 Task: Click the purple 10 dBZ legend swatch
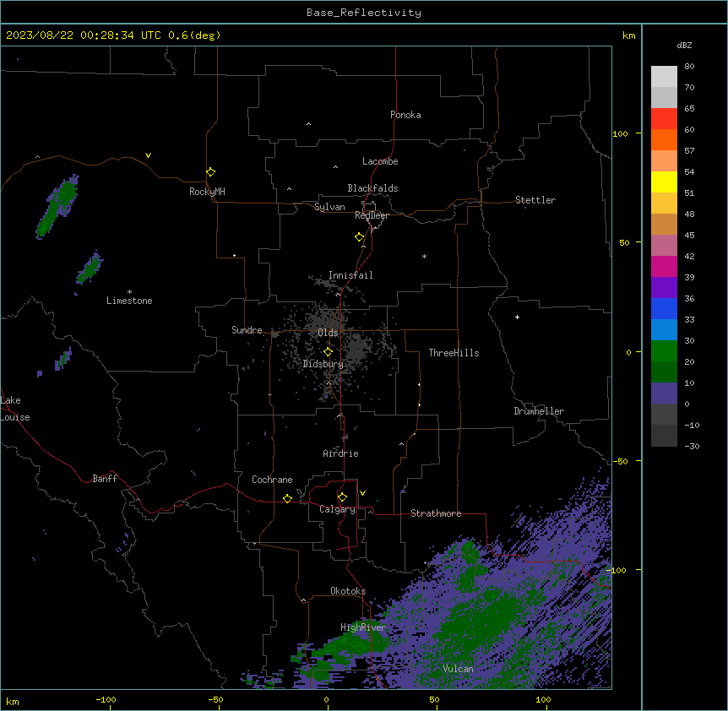(664, 393)
